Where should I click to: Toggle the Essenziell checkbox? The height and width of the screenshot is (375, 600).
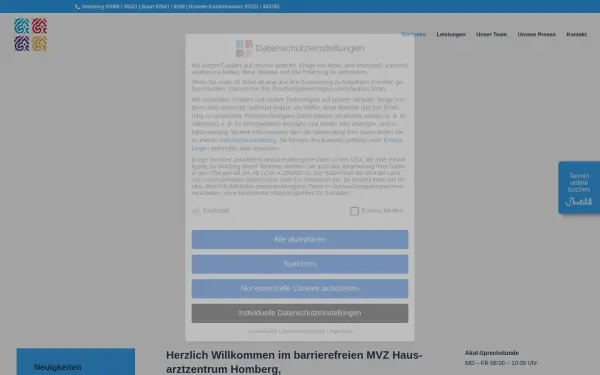[x=196, y=211]
